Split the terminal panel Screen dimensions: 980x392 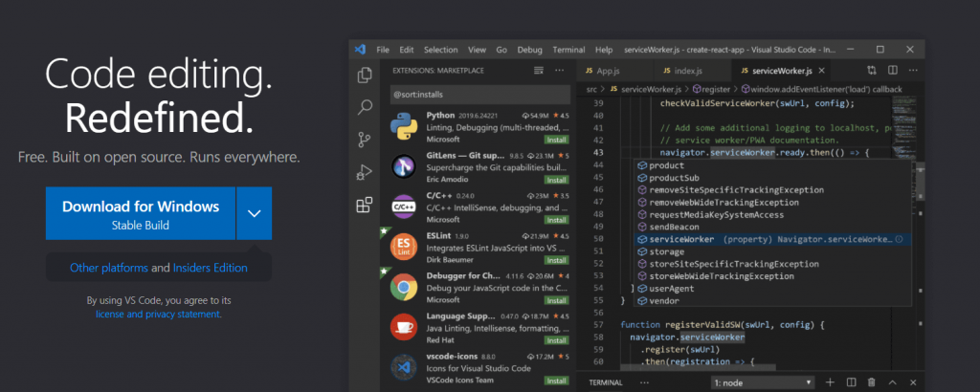[x=851, y=382]
